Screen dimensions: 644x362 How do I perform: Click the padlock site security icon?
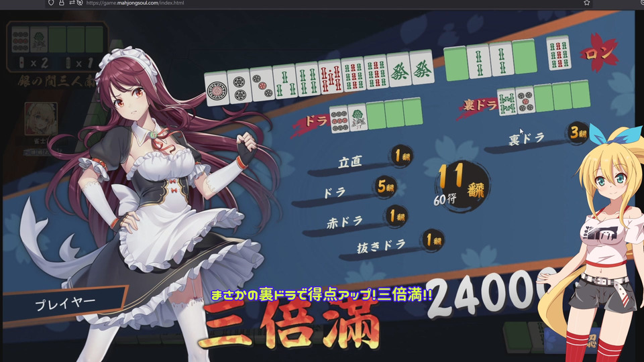click(x=61, y=3)
